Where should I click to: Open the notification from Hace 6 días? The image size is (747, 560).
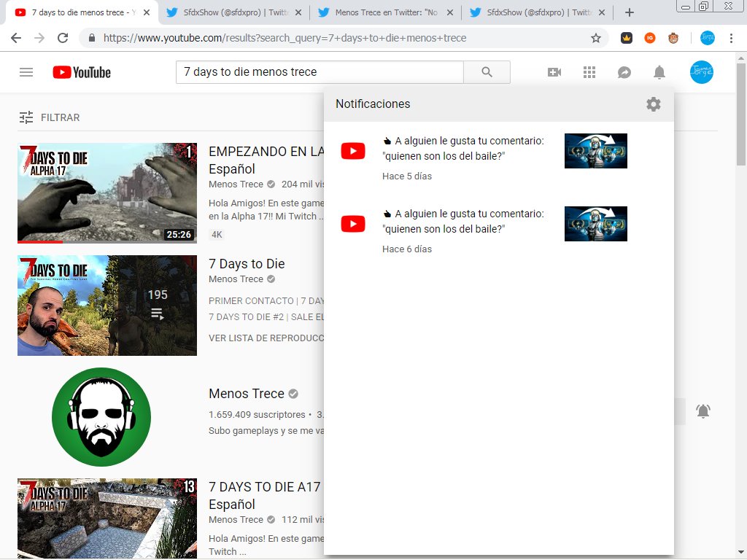click(x=498, y=231)
